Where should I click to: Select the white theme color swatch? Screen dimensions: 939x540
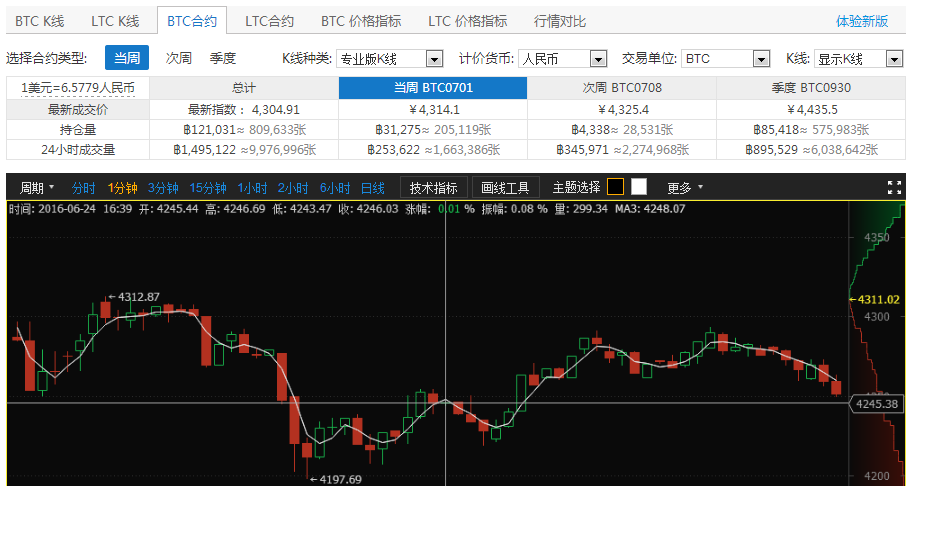(639, 187)
